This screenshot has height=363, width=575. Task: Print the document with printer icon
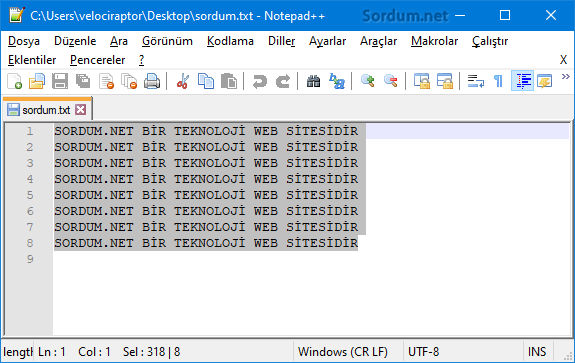click(152, 81)
